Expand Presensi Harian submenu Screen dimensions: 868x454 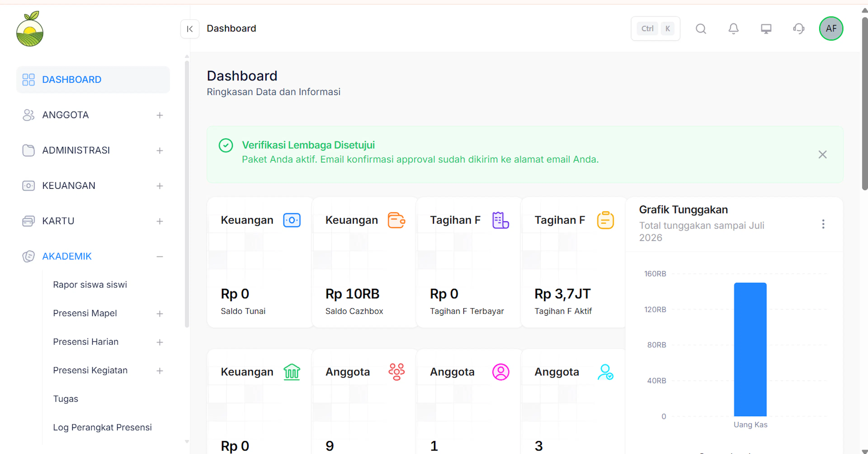click(160, 342)
